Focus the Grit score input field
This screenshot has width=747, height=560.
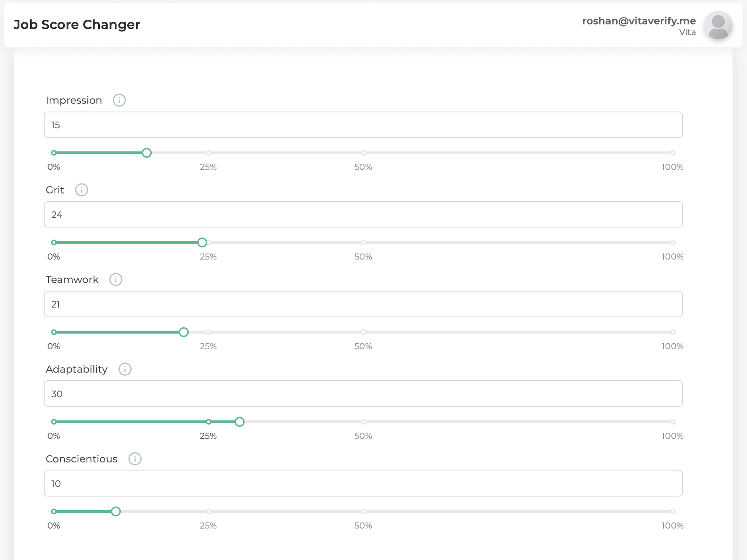tap(363, 214)
